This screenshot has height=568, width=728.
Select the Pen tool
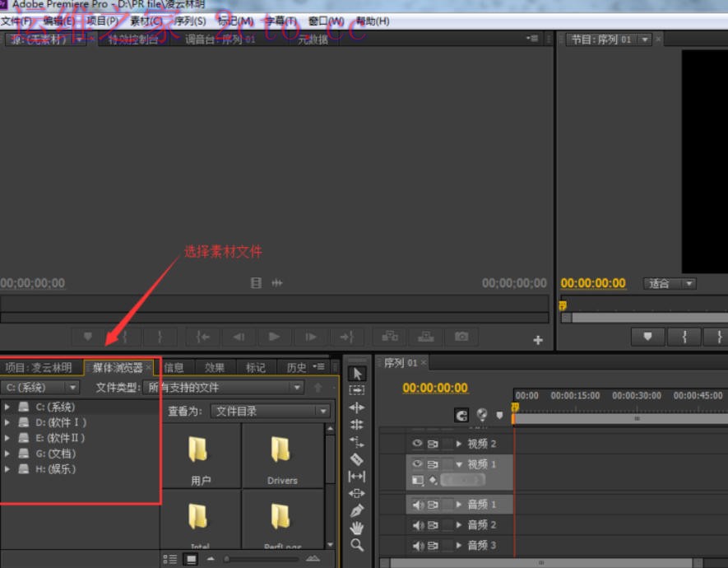click(356, 510)
